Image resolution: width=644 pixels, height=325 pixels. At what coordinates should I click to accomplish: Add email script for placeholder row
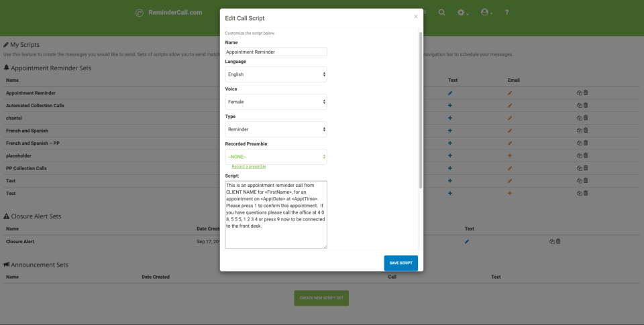click(x=510, y=155)
